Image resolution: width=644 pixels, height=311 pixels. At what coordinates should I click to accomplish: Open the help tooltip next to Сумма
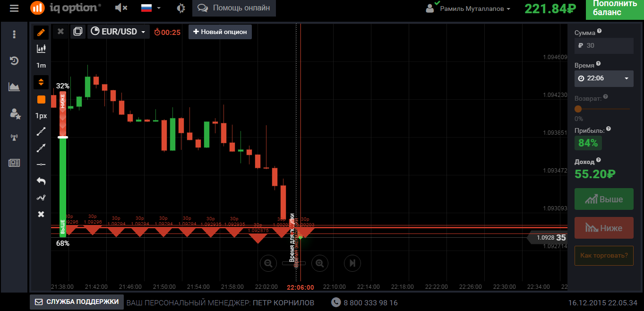600,31
